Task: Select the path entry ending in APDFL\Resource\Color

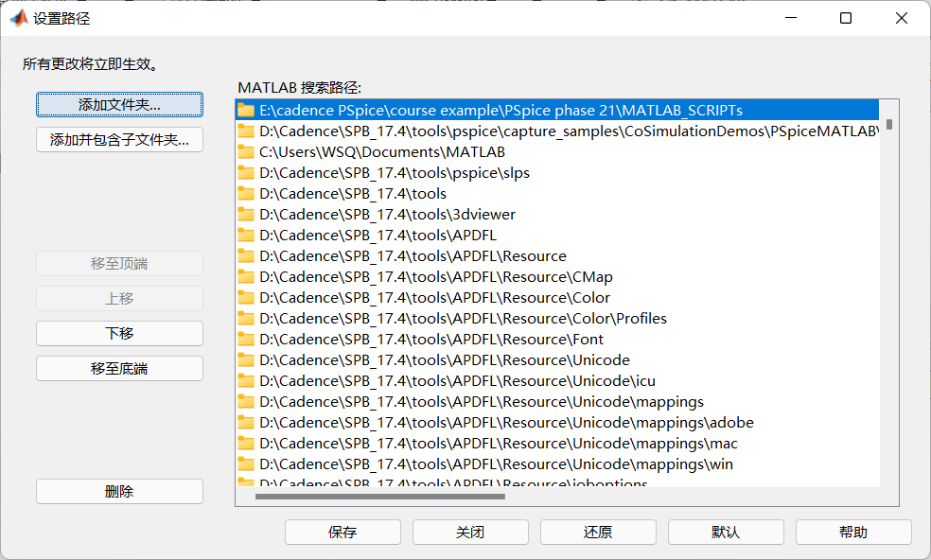Action: click(557, 298)
